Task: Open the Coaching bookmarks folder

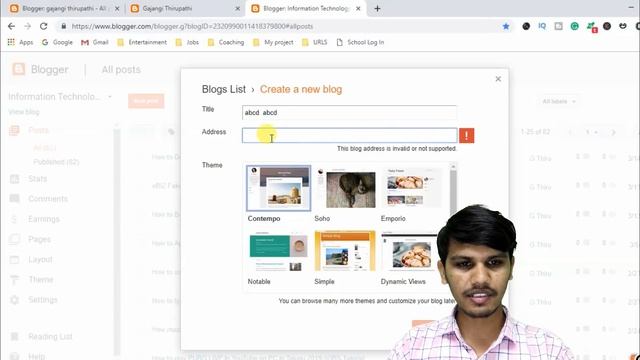Action: pyautogui.click(x=226, y=42)
